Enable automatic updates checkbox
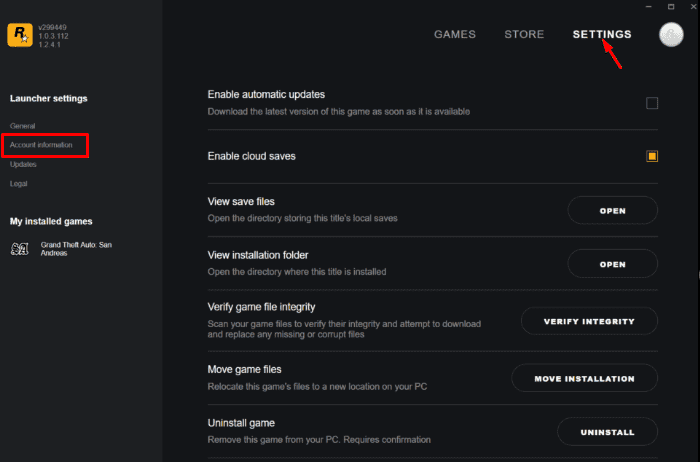The width and height of the screenshot is (700, 462). 652,103
